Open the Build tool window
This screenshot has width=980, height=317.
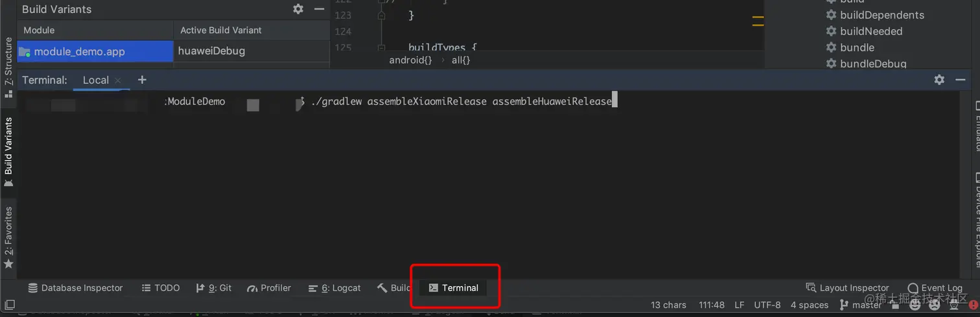[x=393, y=288]
